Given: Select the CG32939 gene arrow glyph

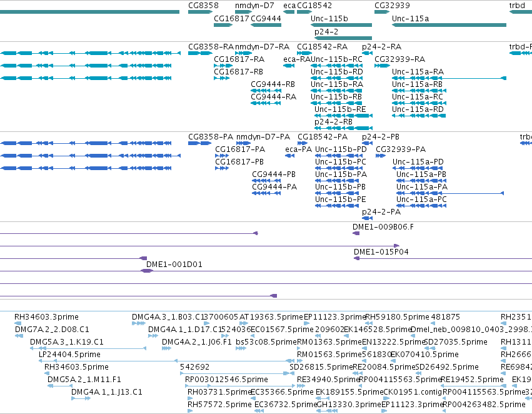Looking at the screenshot, I should coord(382,12).
